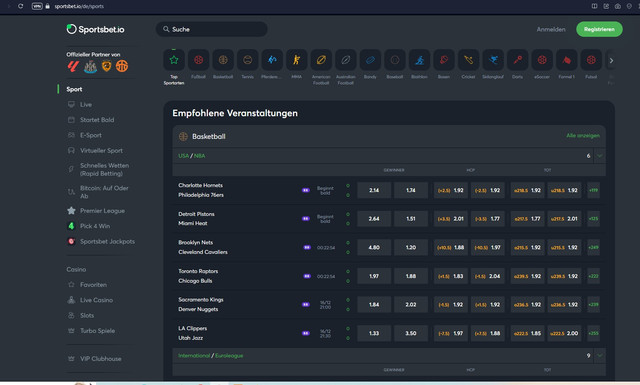Viewport: 640px width, 385px height.
Task: Open Toronto Raptors vs Chicago Bulls match
Action: point(198,276)
